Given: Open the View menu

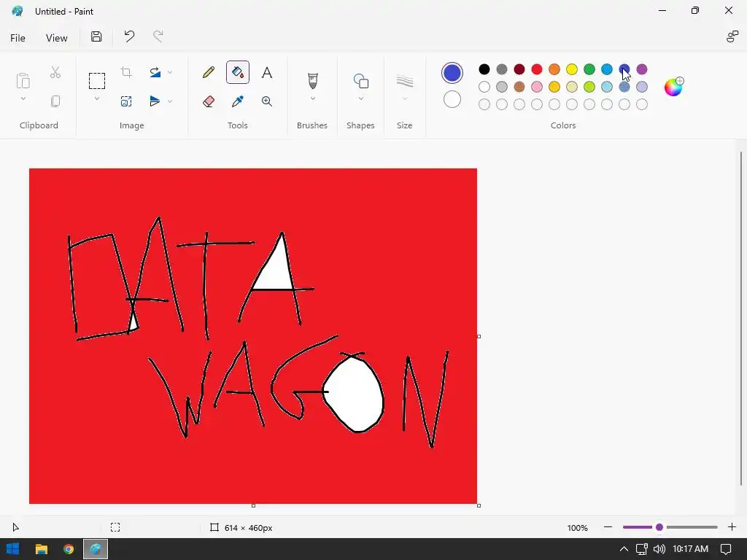Looking at the screenshot, I should (56, 38).
